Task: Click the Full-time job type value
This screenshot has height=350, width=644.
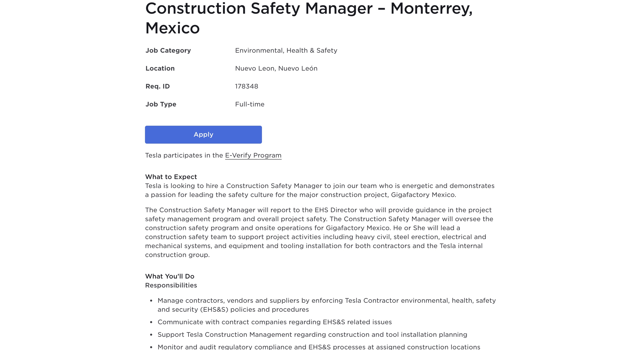Action: 249,104
